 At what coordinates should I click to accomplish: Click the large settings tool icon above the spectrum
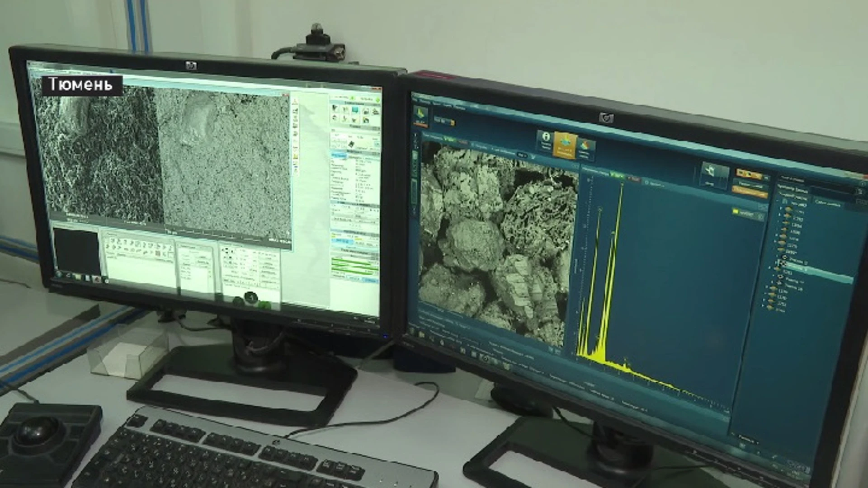(715, 176)
